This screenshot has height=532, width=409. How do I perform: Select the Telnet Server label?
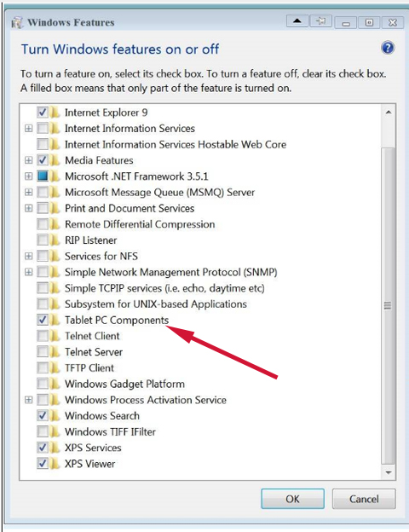pos(94,352)
